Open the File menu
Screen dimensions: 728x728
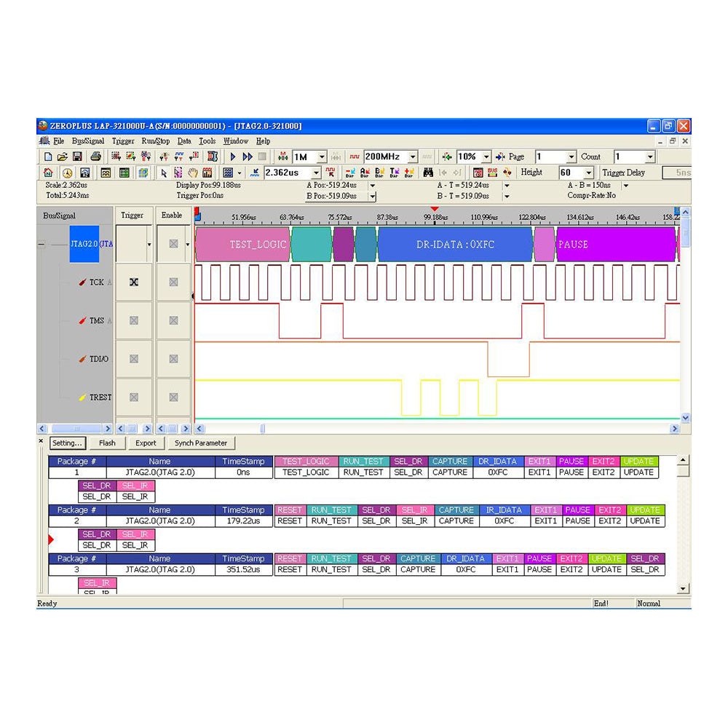[59, 141]
